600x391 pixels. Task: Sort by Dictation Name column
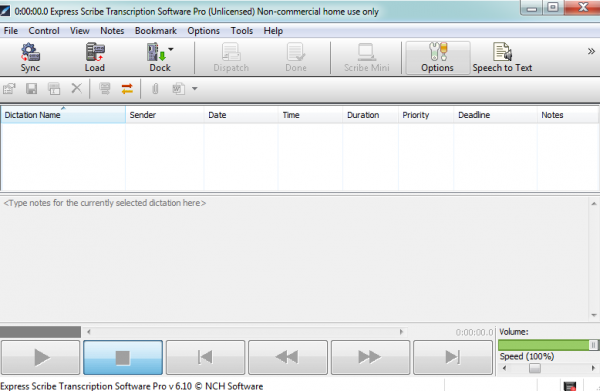click(x=63, y=115)
